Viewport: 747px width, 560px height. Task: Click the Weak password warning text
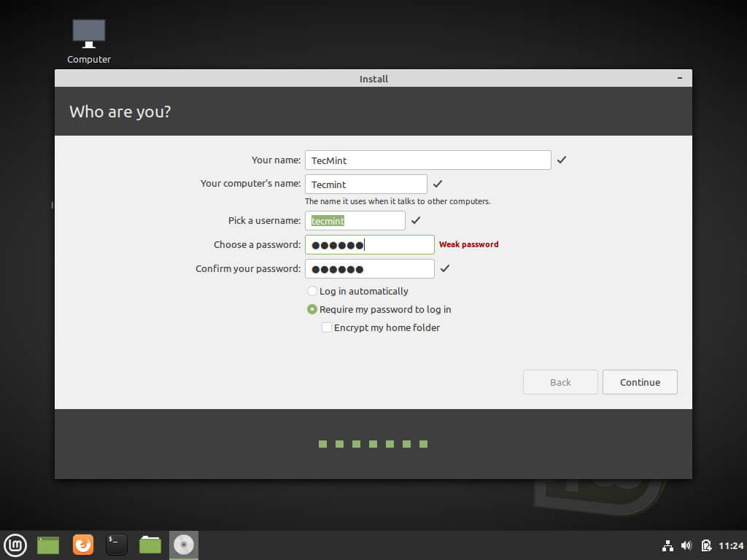pyautogui.click(x=469, y=244)
